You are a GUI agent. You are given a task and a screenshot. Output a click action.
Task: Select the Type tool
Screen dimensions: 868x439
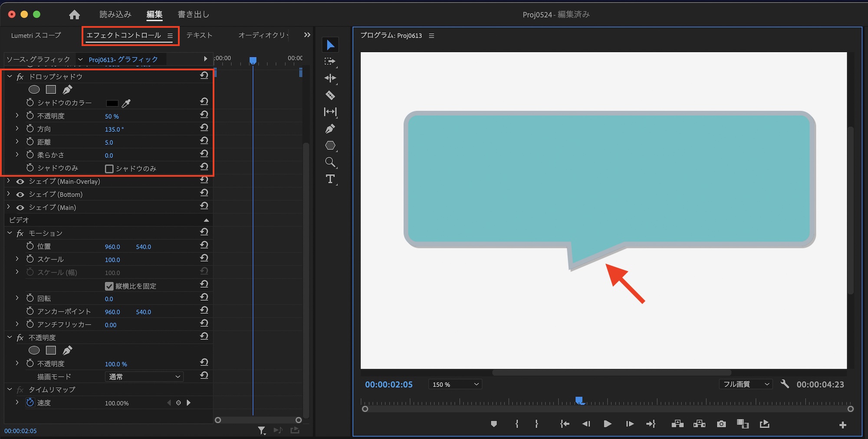(330, 179)
